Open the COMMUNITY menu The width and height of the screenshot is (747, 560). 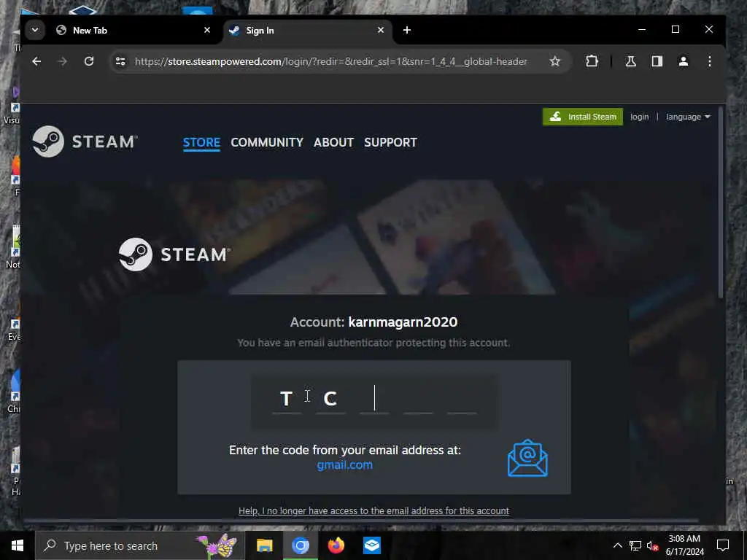[267, 142]
